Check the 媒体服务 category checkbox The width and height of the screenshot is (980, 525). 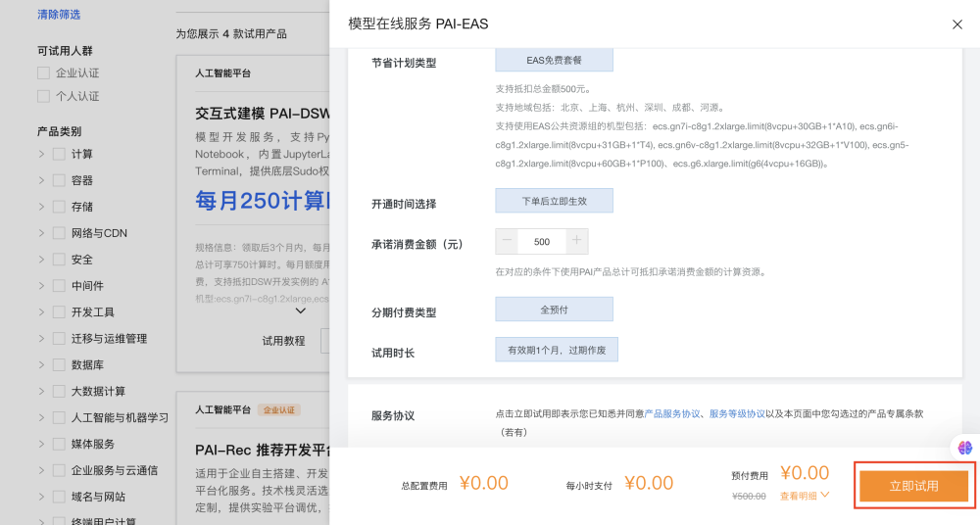(x=59, y=444)
